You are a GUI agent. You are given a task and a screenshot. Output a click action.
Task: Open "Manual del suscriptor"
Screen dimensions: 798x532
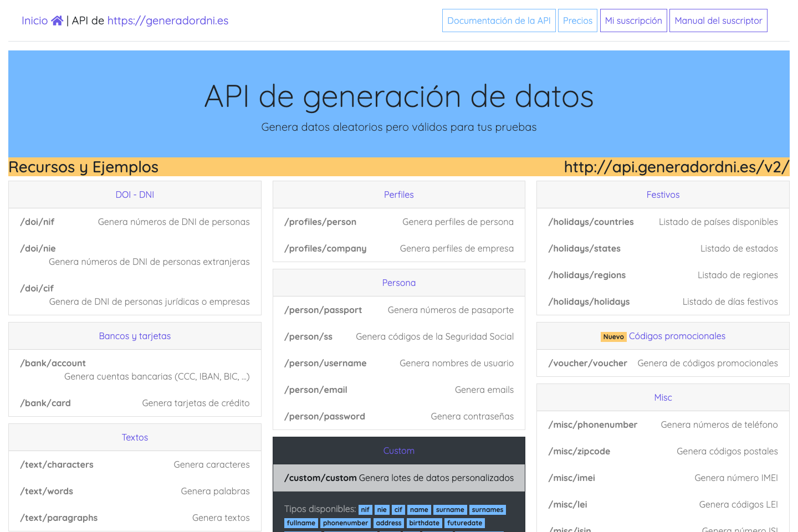tap(718, 20)
